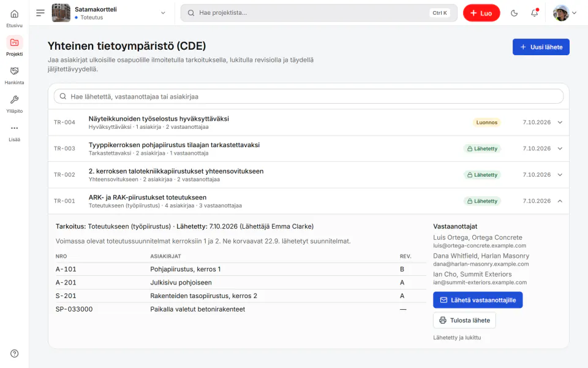Image resolution: width=588 pixels, height=368 pixels.
Task: Click recipient Dana Whitfield, Harlan Masonry
Action: click(x=481, y=256)
